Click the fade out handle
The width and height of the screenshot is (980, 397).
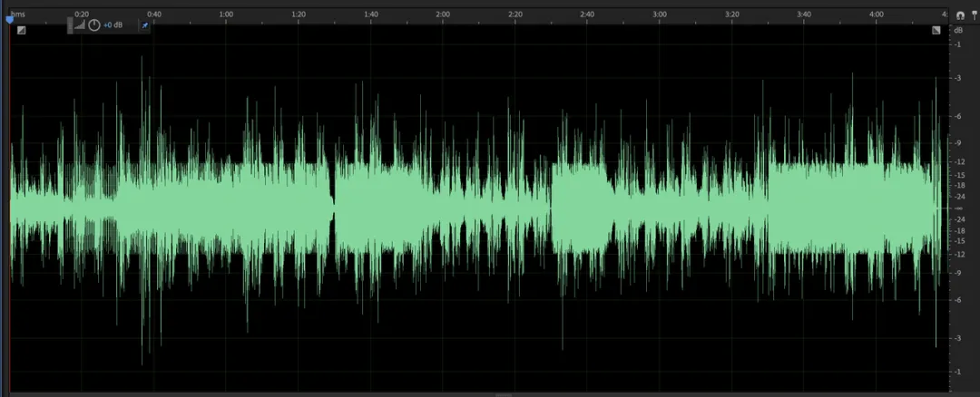(x=936, y=30)
